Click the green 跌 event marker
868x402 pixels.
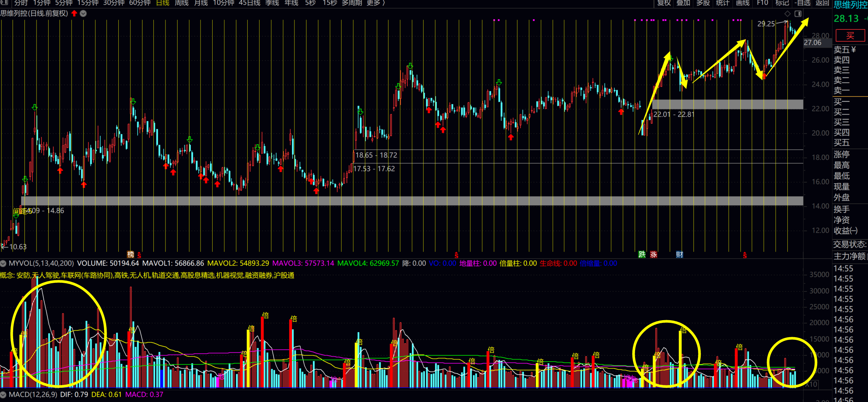tap(642, 254)
